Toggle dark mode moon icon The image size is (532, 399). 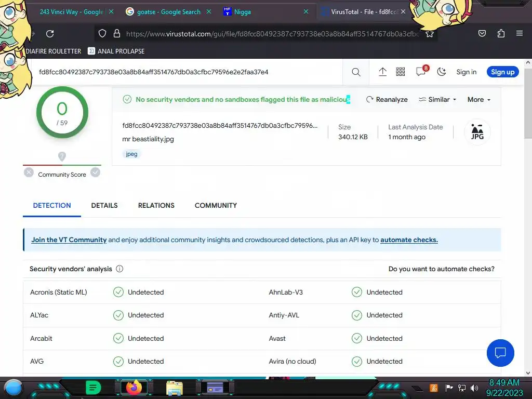(441, 72)
